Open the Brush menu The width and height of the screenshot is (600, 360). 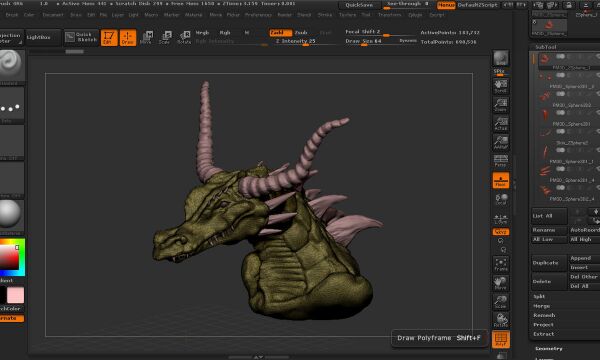(11, 15)
